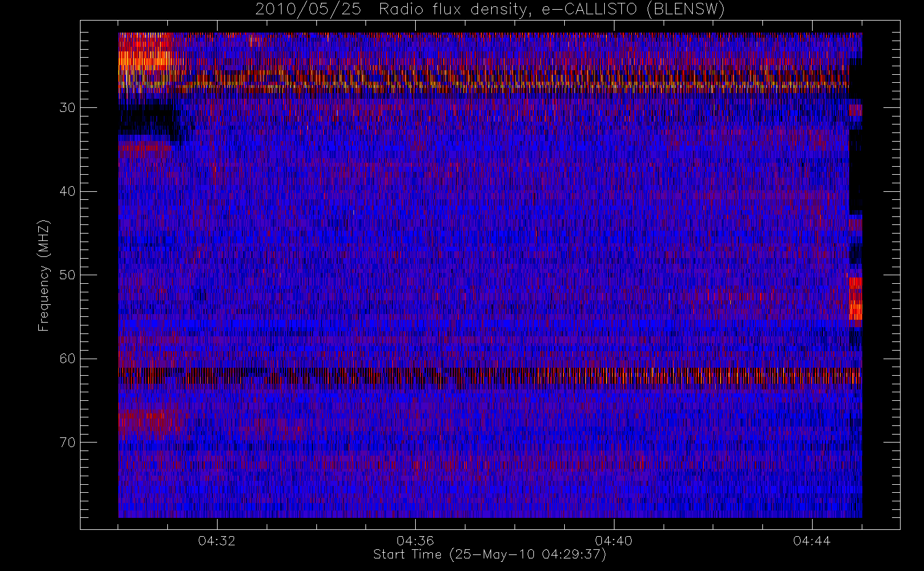This screenshot has width=924, height=571.
Task: Click the date 2010/05/25 in the title
Action: pos(308,10)
